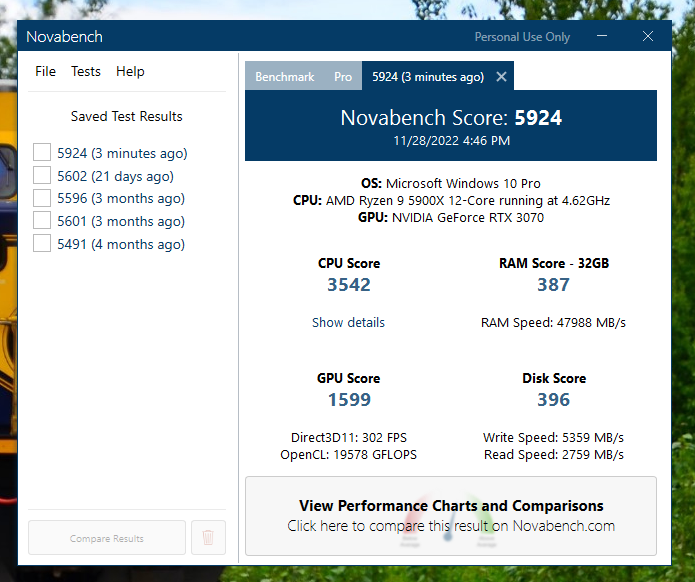
Task: Click the CPU: AMD Ryzen 9 5900X line
Action: tap(451, 200)
